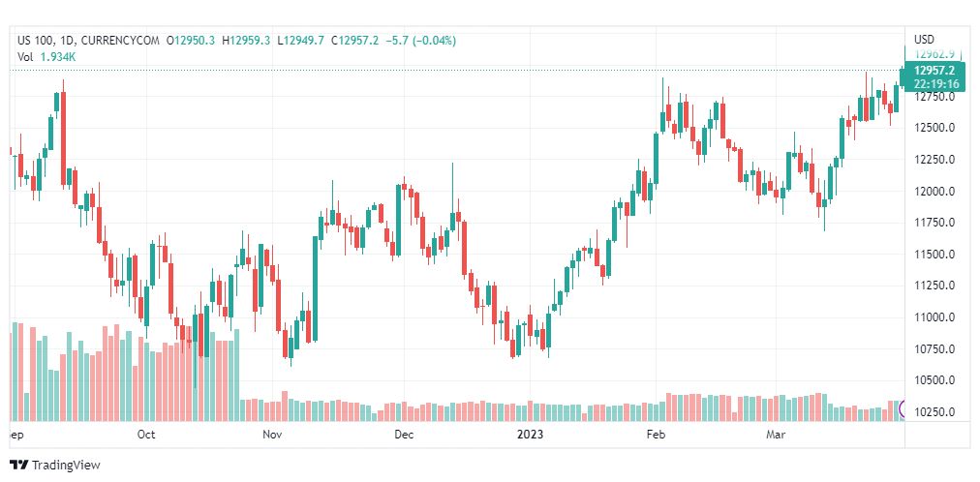Click the Vol indicator label
This screenshot has width=980, height=482.
click(x=24, y=57)
